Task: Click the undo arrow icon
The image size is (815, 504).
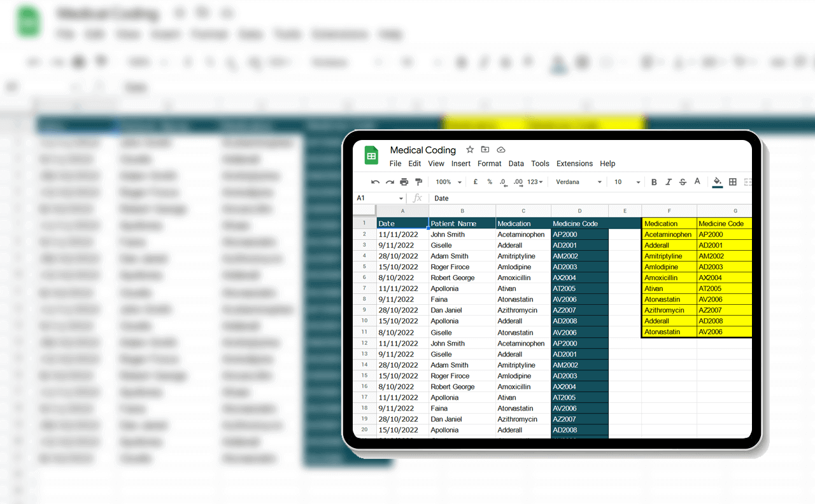Action: (x=375, y=182)
